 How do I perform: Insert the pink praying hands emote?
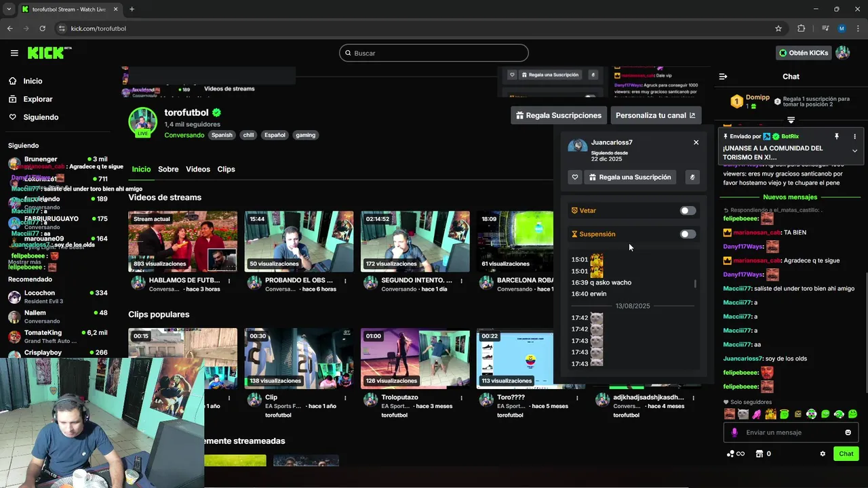coord(757,414)
